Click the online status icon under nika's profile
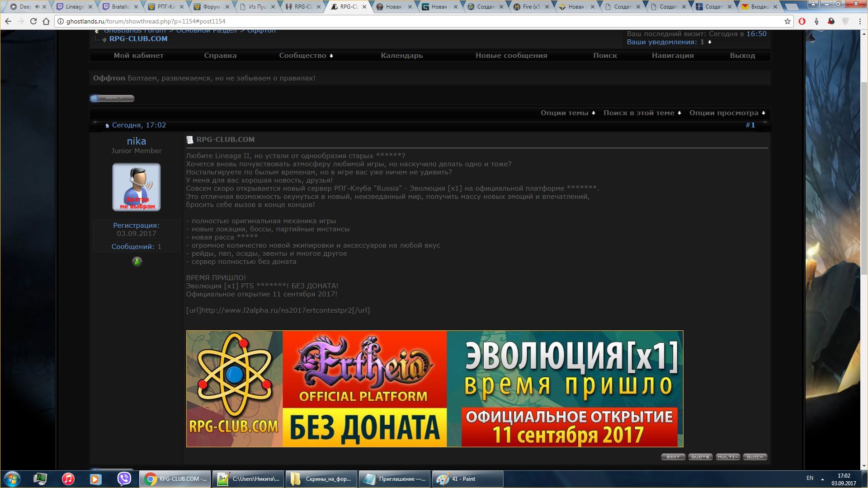 pos(137,261)
